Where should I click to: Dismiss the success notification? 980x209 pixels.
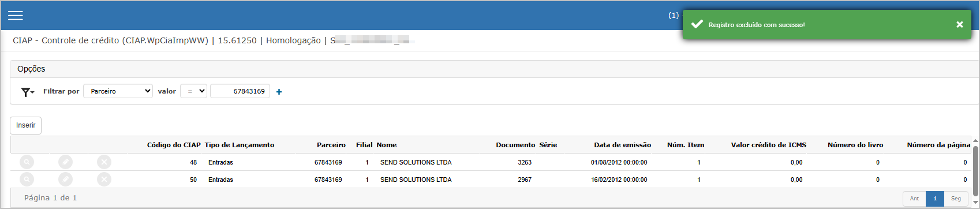click(x=959, y=24)
